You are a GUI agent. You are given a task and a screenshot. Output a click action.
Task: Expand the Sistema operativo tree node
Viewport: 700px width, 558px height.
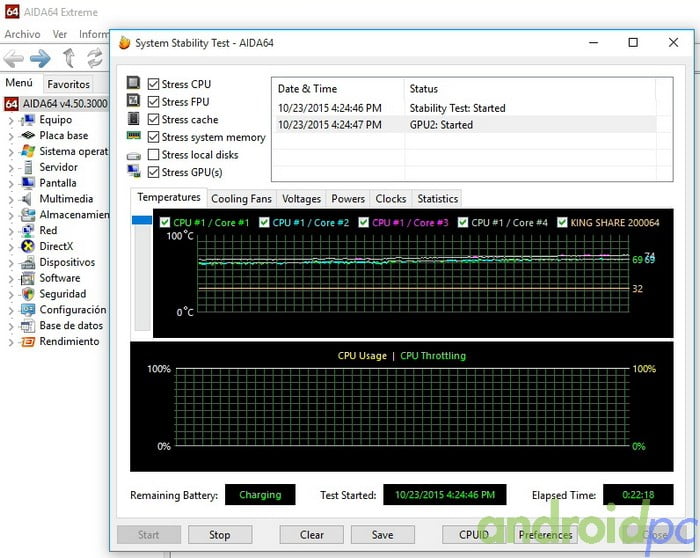[11, 152]
